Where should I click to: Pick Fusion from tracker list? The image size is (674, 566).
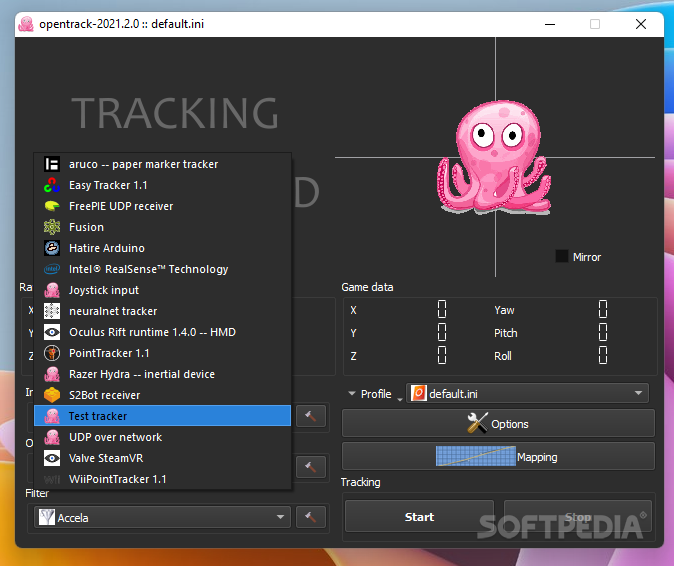click(162, 227)
